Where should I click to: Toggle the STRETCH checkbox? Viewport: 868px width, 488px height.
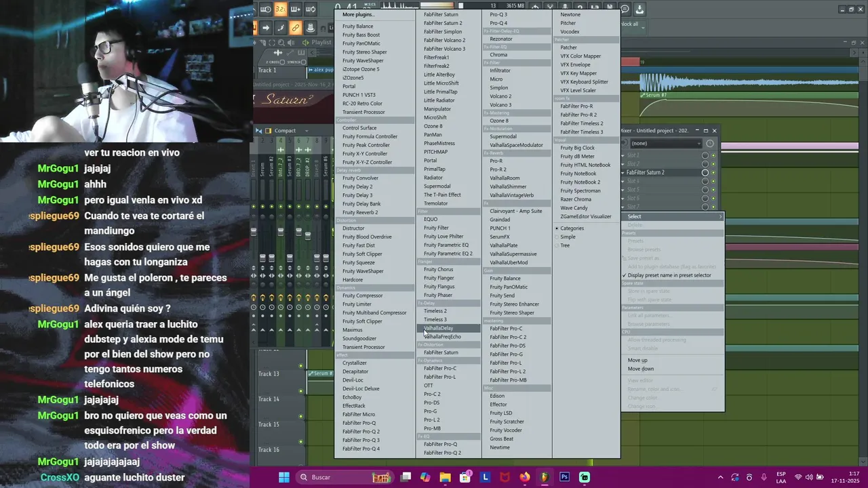[303, 62]
